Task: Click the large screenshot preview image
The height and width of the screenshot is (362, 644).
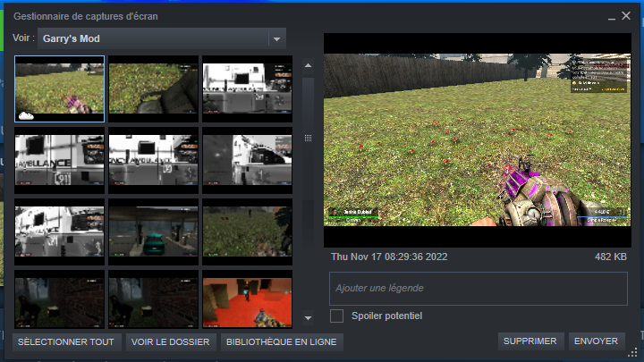Action: [478, 140]
